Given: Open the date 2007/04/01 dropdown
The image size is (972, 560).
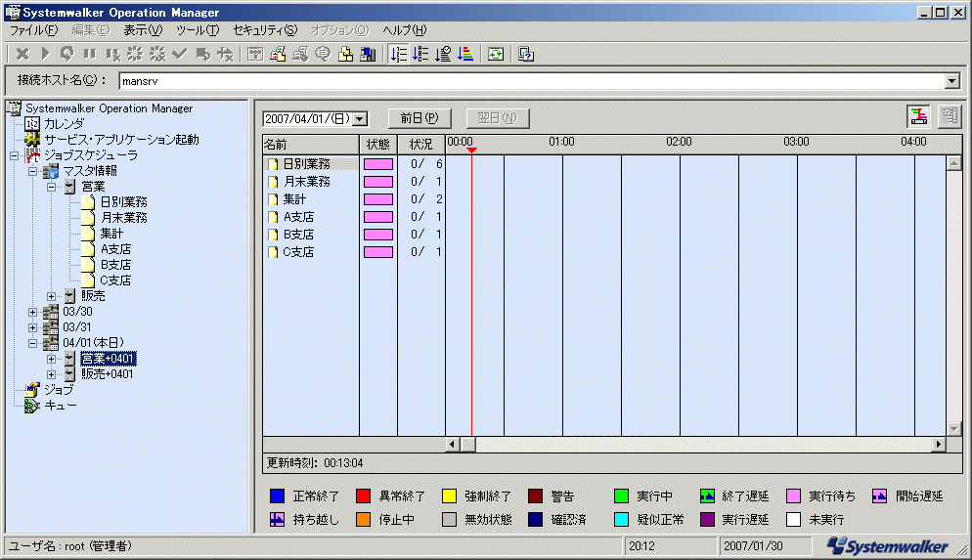Looking at the screenshot, I should tap(360, 118).
